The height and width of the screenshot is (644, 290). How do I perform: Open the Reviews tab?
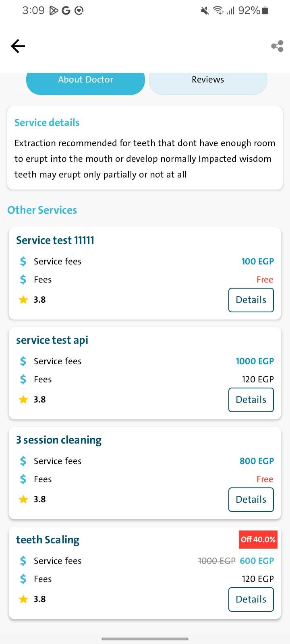[208, 81]
